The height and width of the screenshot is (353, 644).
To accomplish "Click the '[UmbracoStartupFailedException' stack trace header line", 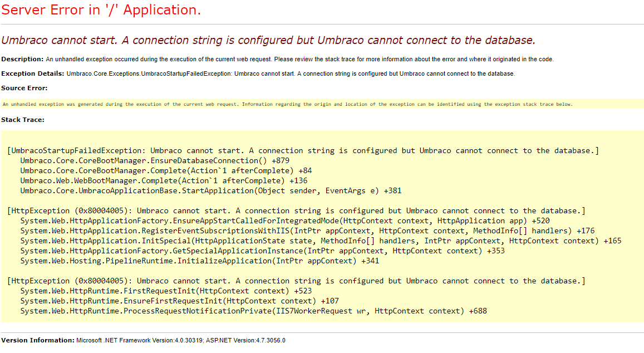I will coord(303,151).
